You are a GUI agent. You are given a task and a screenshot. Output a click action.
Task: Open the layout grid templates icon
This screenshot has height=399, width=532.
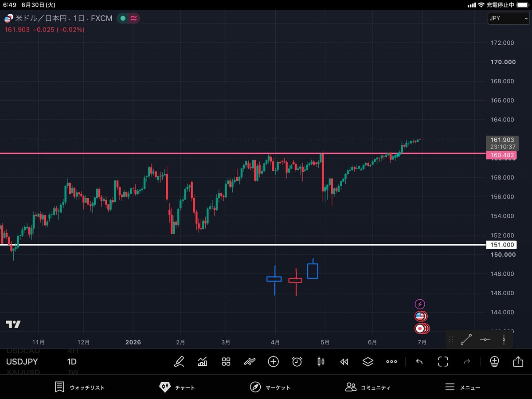point(226,361)
